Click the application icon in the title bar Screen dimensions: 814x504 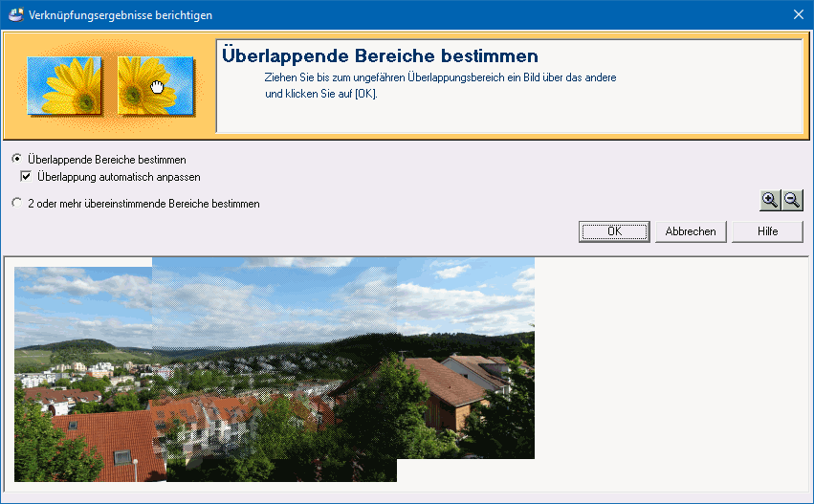click(15, 15)
